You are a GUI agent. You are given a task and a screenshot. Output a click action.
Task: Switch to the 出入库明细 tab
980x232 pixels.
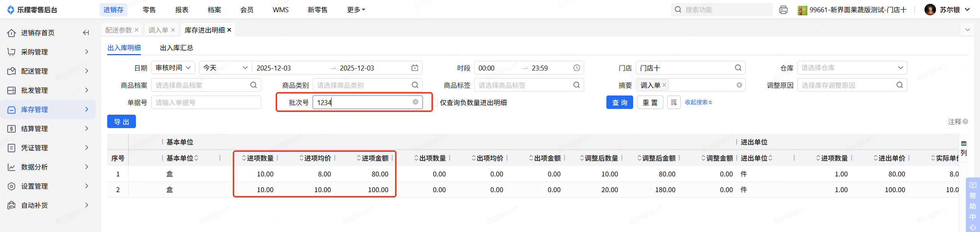tap(124, 48)
